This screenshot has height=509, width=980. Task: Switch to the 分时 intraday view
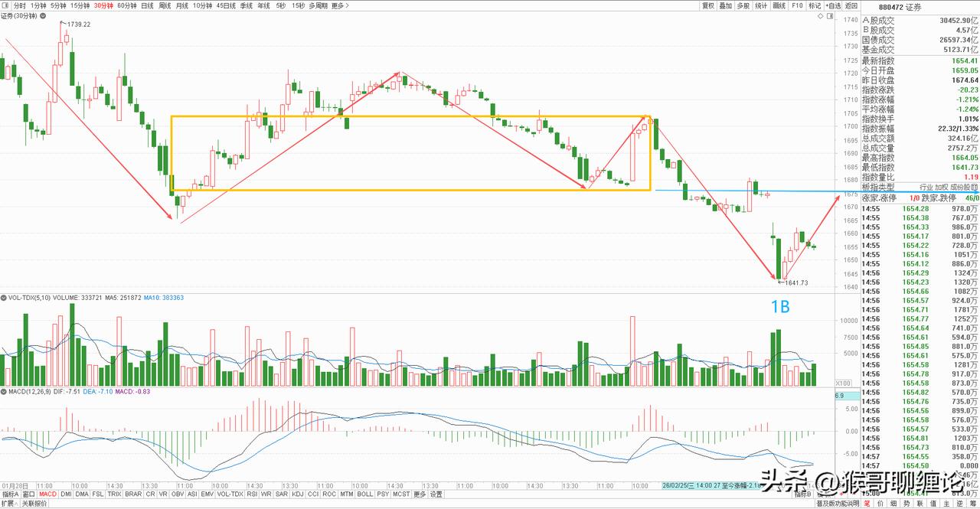tap(20, 5)
